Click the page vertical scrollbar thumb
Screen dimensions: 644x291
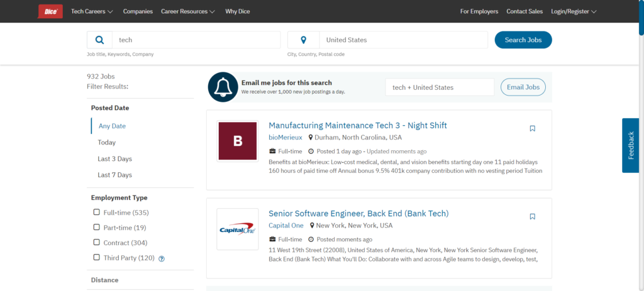point(641,18)
